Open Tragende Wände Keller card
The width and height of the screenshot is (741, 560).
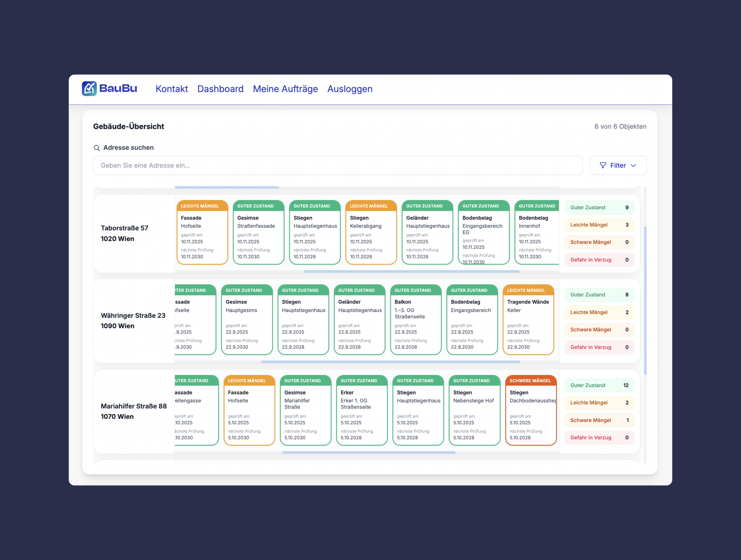pyautogui.click(x=528, y=320)
